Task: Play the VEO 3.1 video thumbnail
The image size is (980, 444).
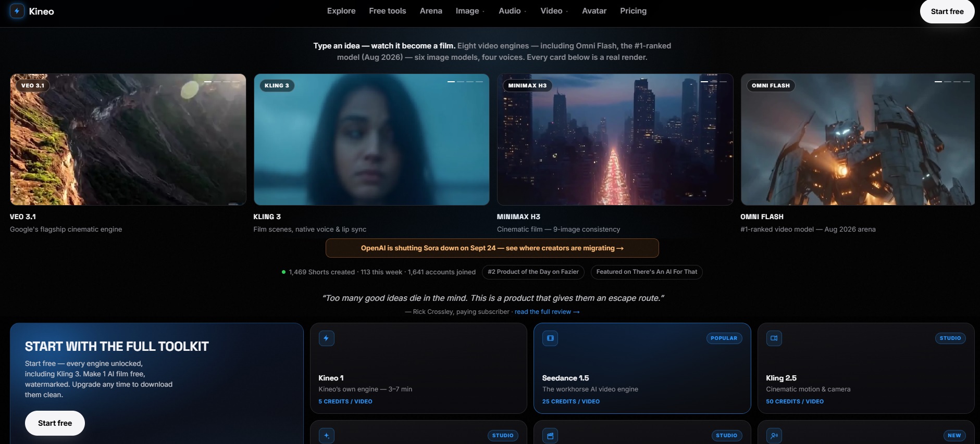Action: click(128, 139)
